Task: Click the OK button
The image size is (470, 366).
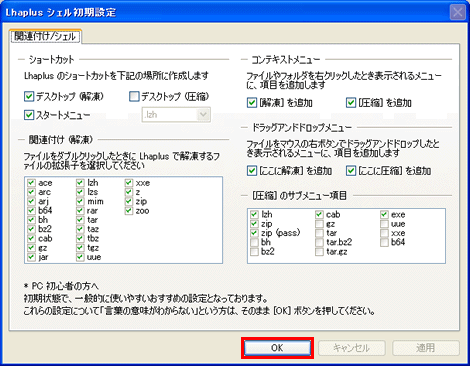Action: point(277,348)
